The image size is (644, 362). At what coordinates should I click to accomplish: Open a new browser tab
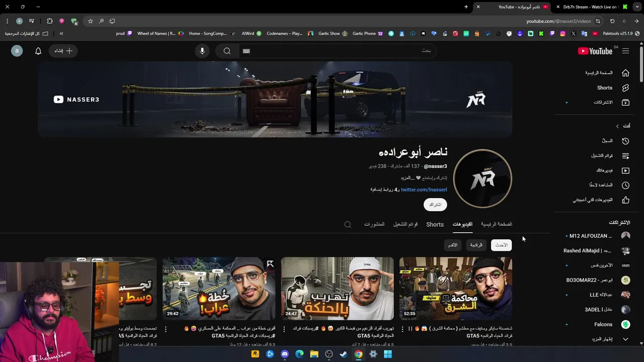click(x=466, y=7)
